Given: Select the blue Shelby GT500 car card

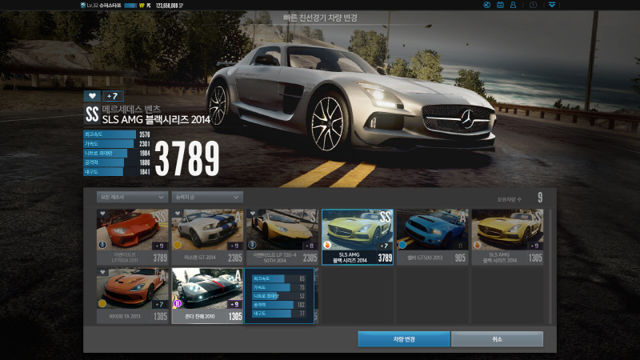Looking at the screenshot, I should (432, 237).
